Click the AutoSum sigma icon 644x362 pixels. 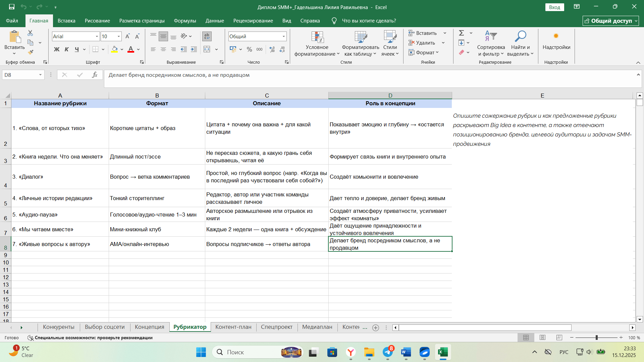[x=462, y=33]
